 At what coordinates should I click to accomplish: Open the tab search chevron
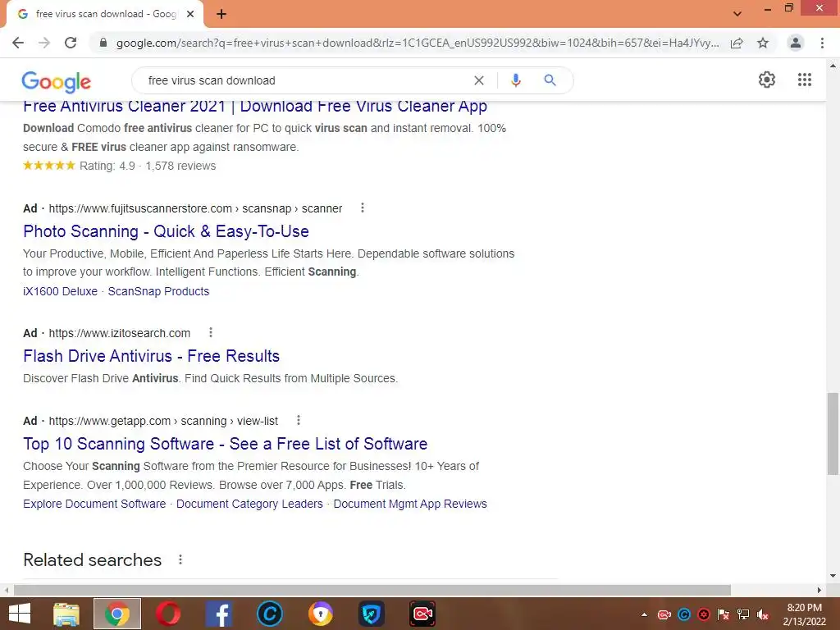(737, 14)
